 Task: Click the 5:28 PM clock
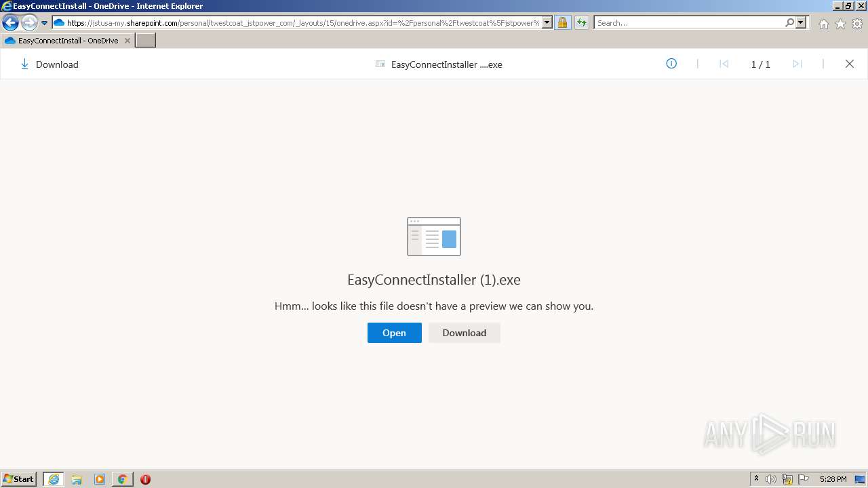(x=833, y=479)
